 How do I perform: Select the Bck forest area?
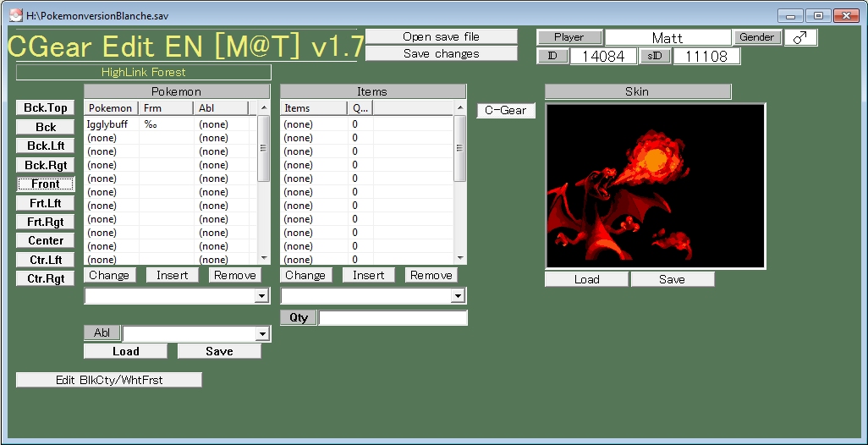click(46, 127)
